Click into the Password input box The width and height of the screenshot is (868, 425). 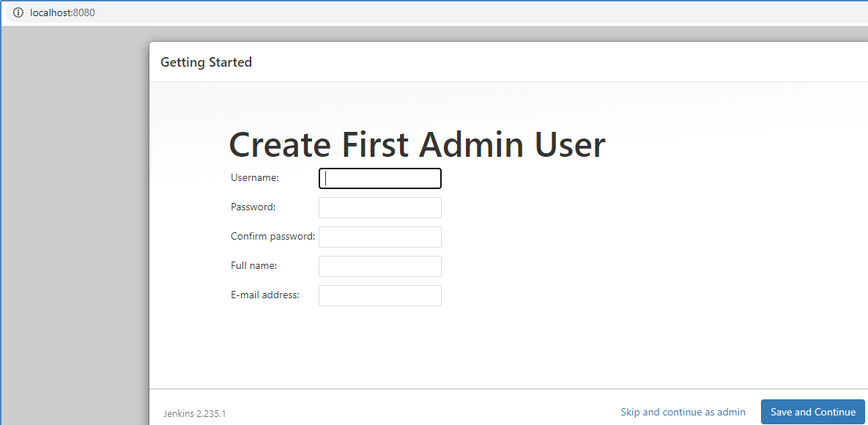380,207
